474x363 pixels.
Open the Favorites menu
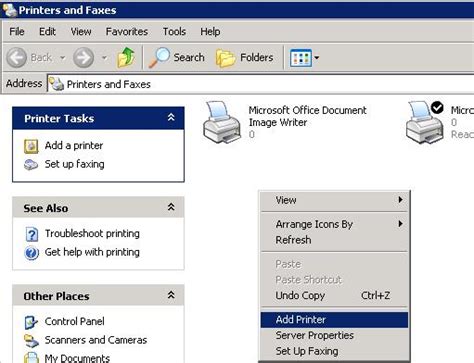point(127,32)
